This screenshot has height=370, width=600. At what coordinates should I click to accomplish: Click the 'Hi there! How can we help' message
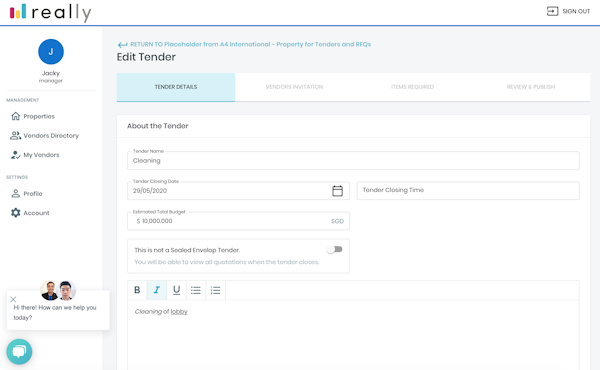55,313
